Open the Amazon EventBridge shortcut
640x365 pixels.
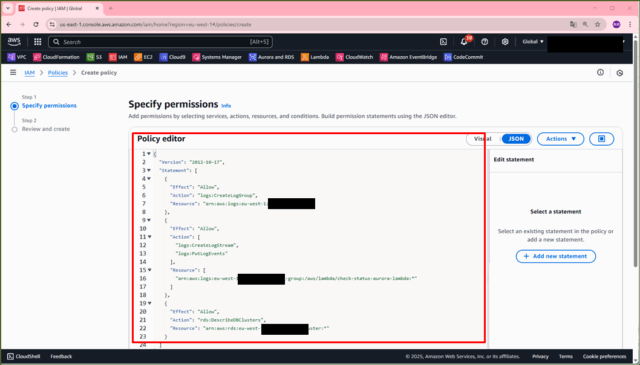[408, 57]
